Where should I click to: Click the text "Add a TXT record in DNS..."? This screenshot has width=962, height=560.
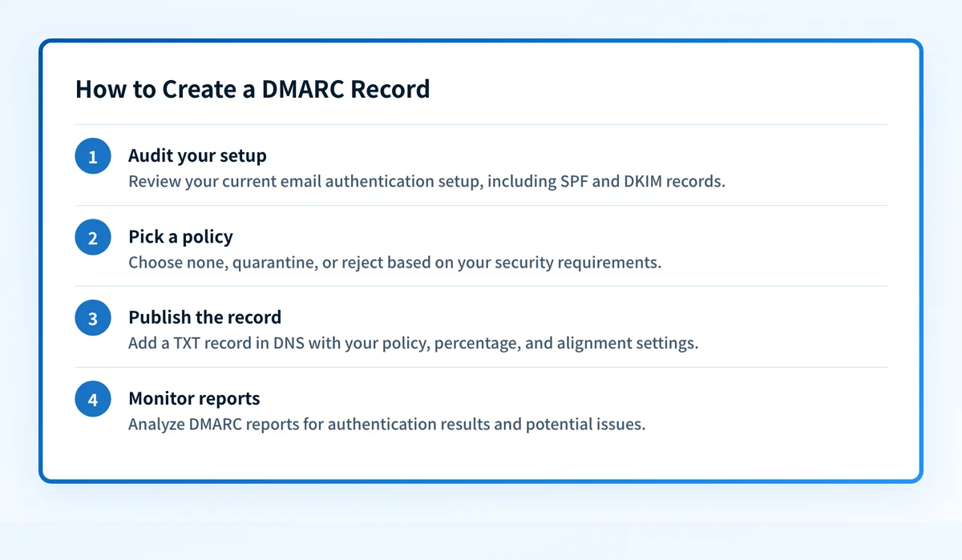[414, 343]
